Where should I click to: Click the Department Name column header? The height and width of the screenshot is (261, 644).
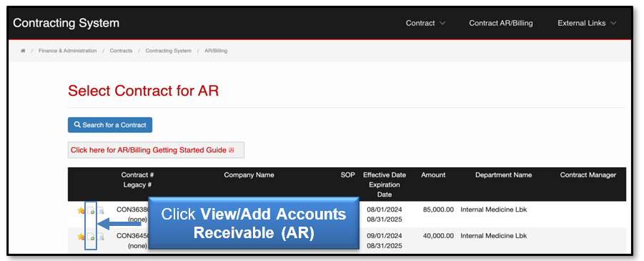click(x=503, y=174)
